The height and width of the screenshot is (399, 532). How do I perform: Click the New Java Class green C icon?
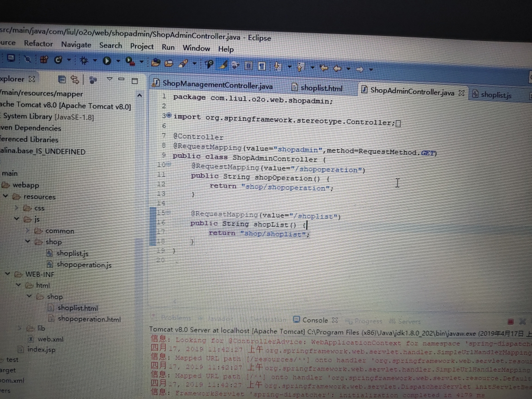58,60
